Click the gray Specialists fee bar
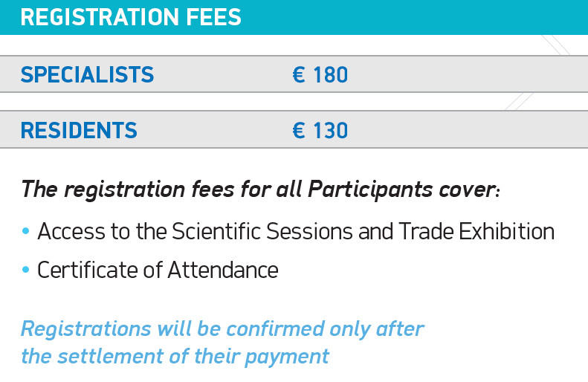This screenshot has height=382, width=588. [x=294, y=74]
